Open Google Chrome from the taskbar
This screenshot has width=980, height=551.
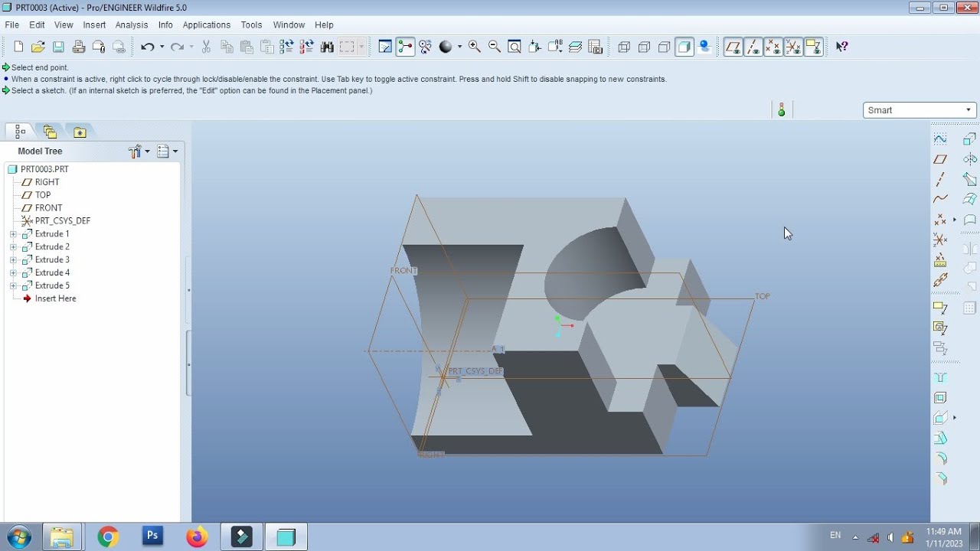point(108,537)
